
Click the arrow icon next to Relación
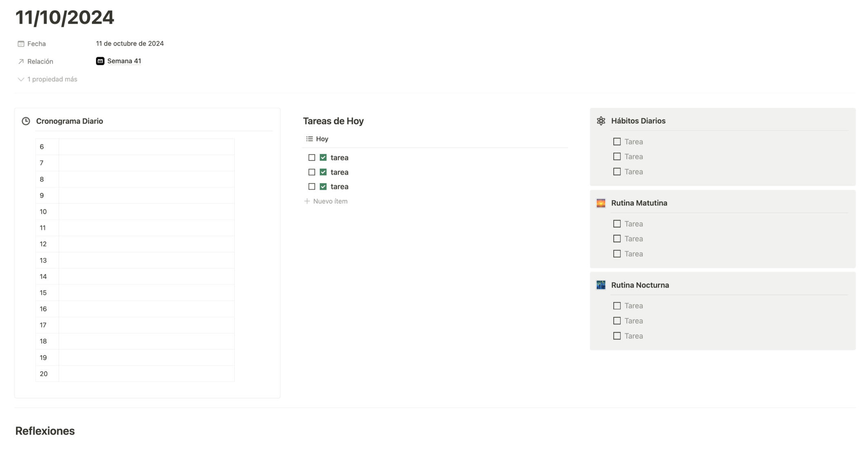point(21,62)
